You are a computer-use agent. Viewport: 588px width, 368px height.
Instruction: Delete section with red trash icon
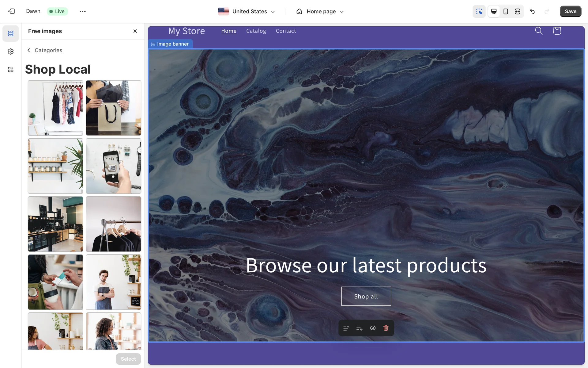[x=386, y=328]
